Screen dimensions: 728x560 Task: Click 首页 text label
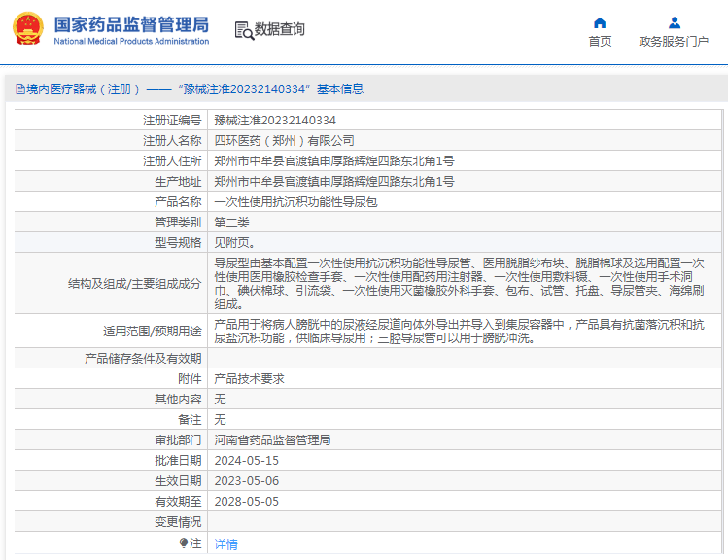tap(600, 42)
